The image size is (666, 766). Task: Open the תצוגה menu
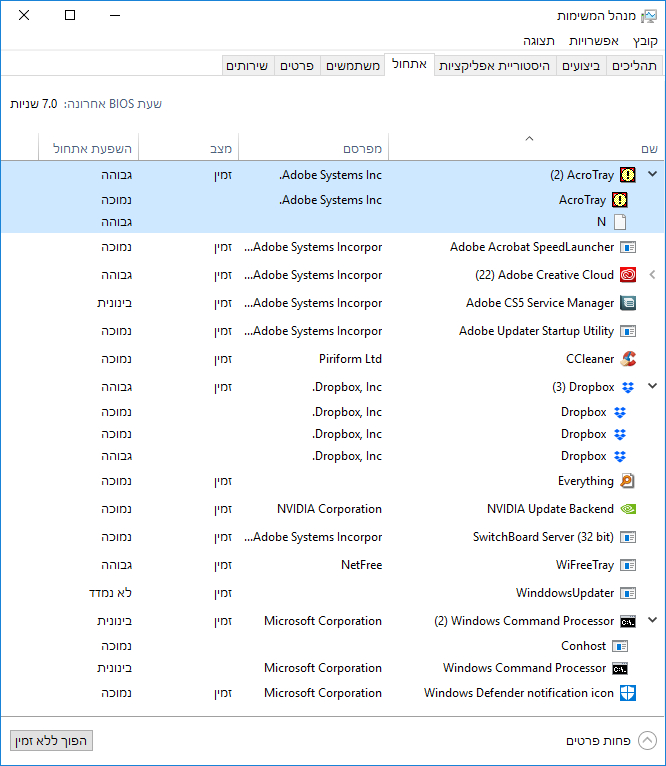pyautogui.click(x=539, y=41)
